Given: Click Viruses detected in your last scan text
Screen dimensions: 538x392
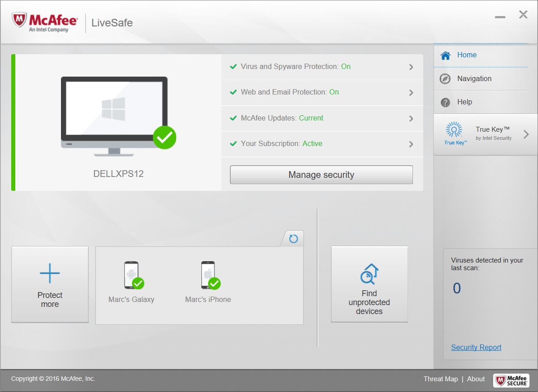Looking at the screenshot, I should [487, 264].
